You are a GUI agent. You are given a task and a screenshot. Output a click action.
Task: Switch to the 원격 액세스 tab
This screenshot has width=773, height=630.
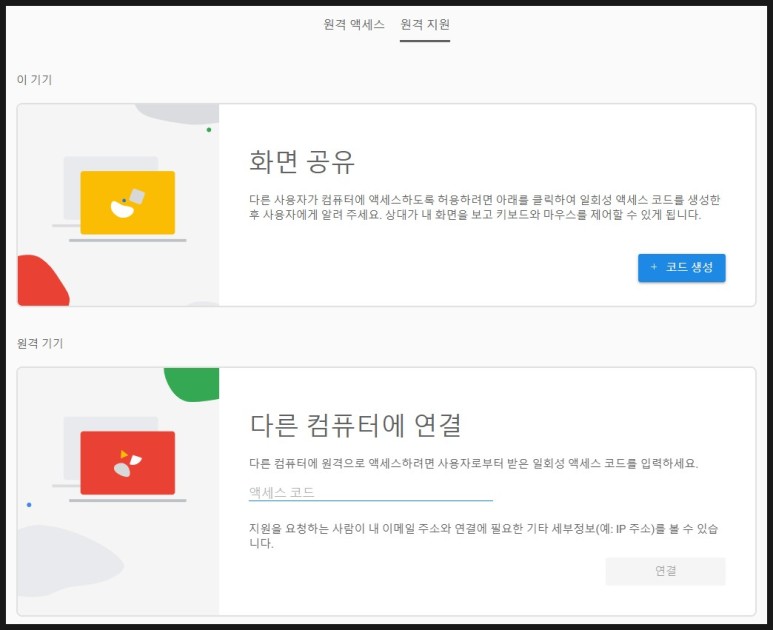(x=353, y=24)
